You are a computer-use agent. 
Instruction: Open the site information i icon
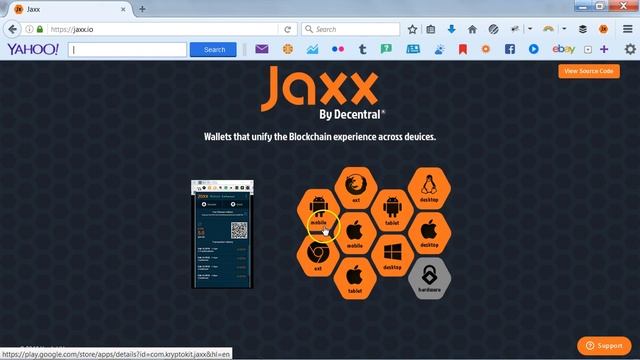point(29,29)
